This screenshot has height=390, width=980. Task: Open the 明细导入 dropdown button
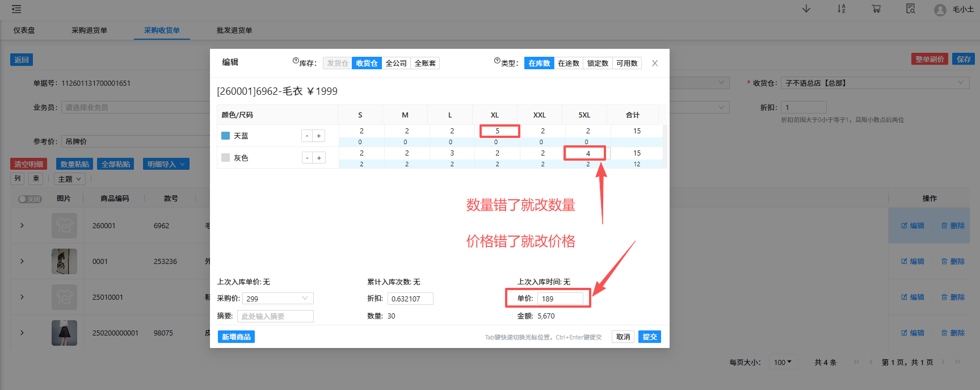click(166, 164)
